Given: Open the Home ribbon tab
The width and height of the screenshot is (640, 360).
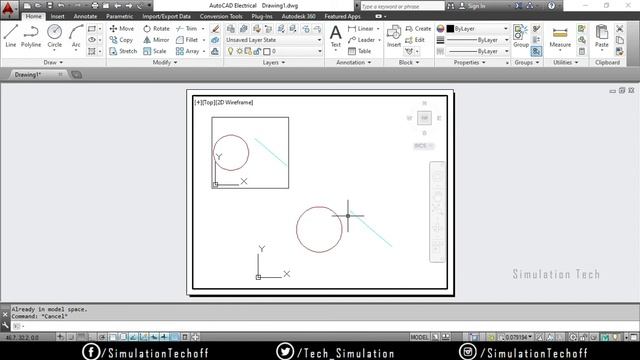Looking at the screenshot, I should 33,16.
